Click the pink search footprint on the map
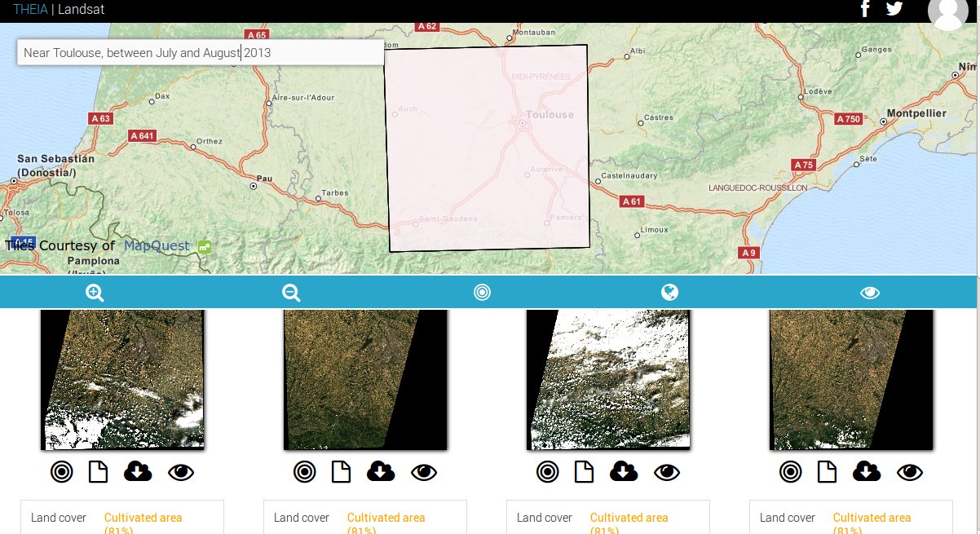 pyautogui.click(x=488, y=148)
